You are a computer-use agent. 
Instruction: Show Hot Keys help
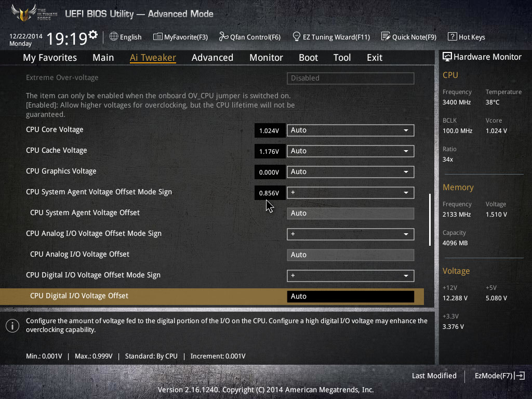click(467, 37)
